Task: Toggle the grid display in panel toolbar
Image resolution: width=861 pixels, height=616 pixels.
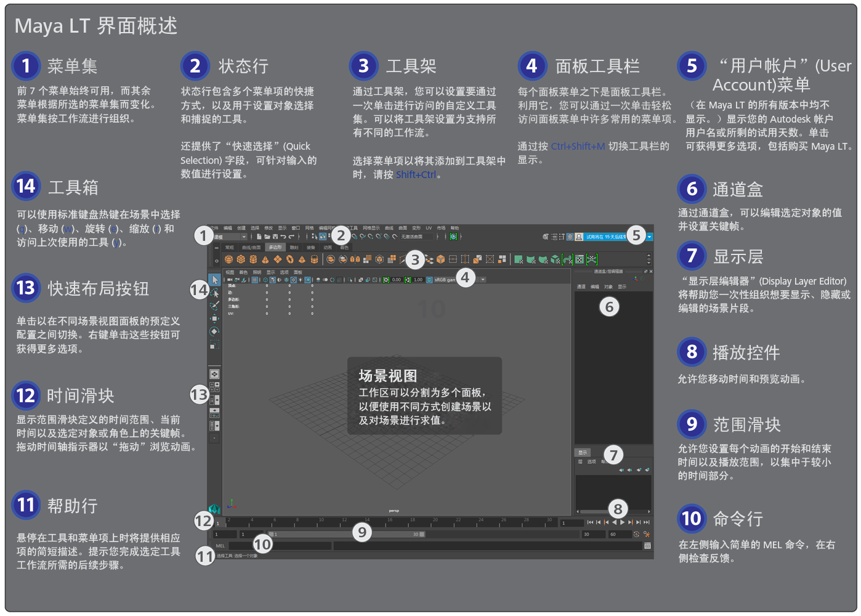Action: 255,280
